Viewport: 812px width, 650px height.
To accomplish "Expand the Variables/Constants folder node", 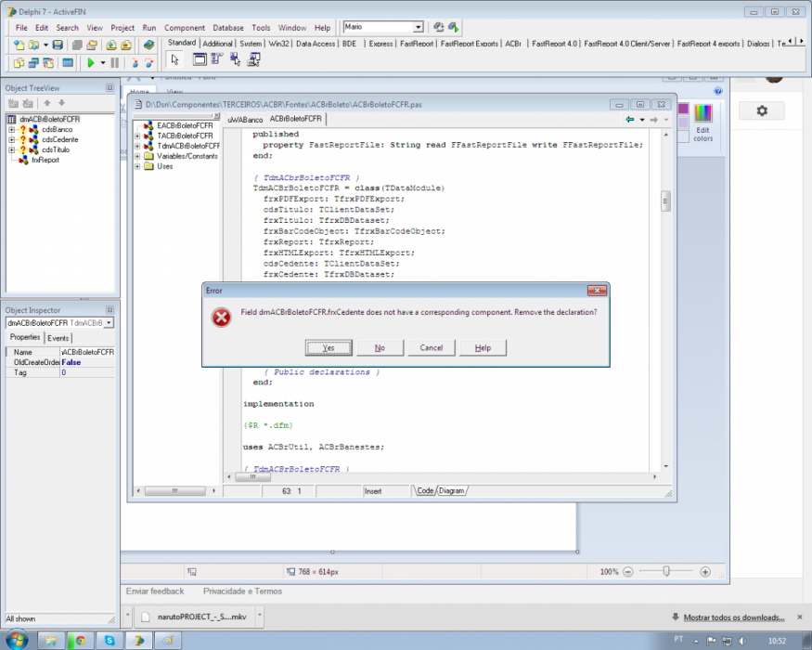I will coord(137,156).
